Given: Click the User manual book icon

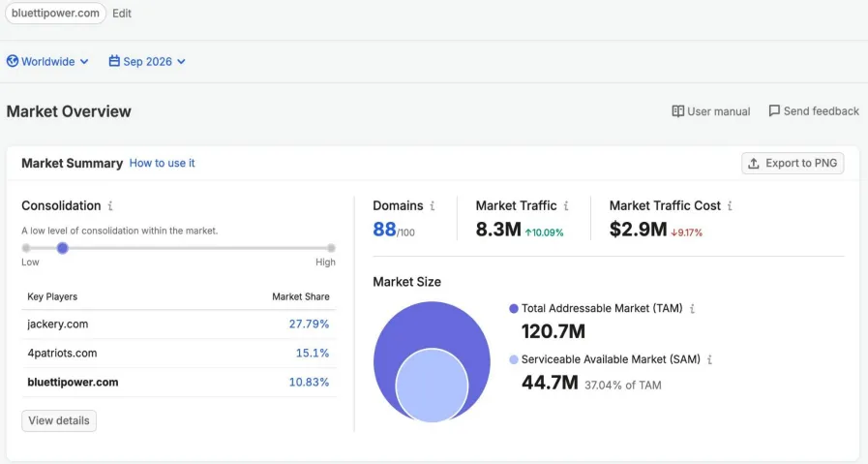Looking at the screenshot, I should point(677,111).
